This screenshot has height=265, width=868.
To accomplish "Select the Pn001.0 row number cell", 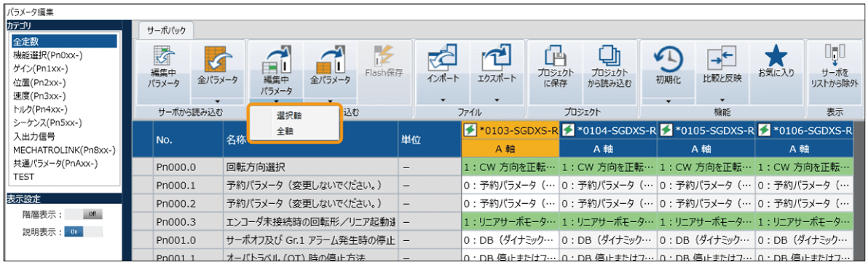I will coord(188,241).
